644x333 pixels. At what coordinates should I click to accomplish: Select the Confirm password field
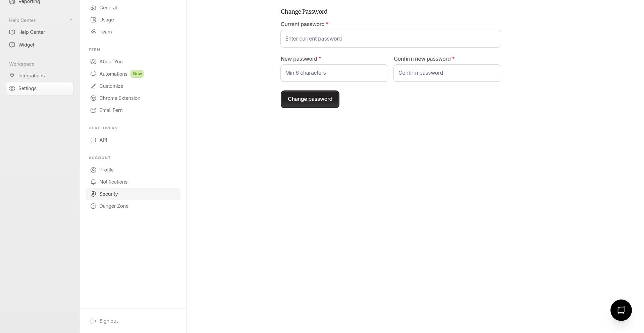(x=447, y=73)
